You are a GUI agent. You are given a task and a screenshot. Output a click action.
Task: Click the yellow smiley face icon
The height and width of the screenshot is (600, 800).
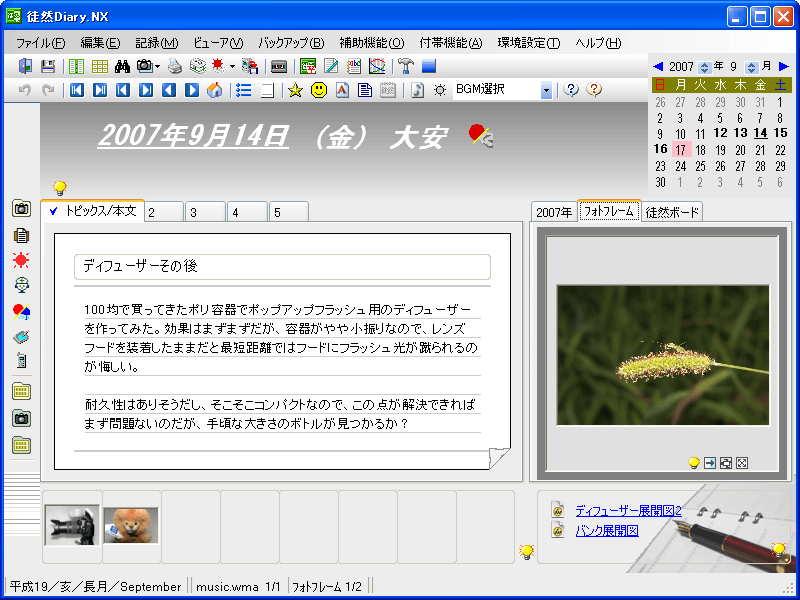(x=319, y=90)
